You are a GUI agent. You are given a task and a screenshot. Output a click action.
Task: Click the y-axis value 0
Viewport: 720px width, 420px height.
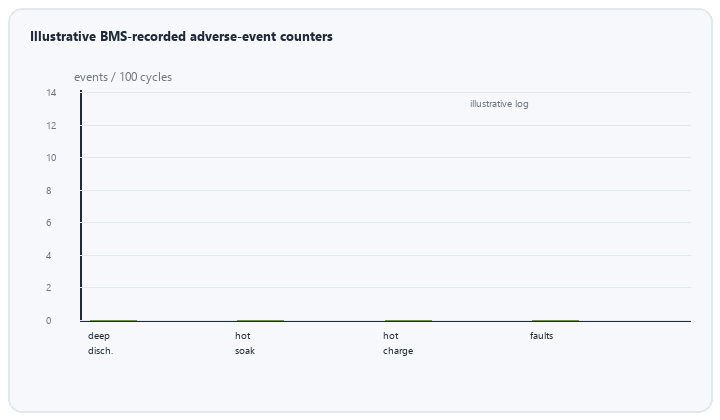49,321
